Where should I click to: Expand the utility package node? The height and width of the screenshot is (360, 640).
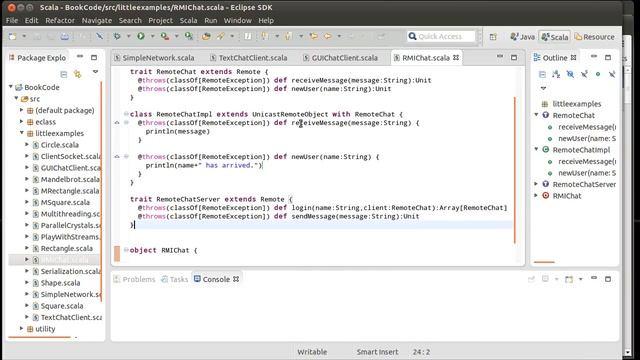point(22,328)
